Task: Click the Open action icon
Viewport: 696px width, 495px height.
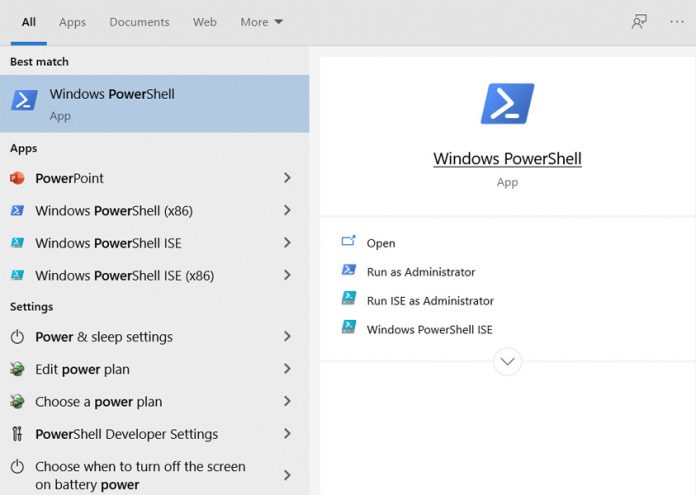Action: [348, 241]
